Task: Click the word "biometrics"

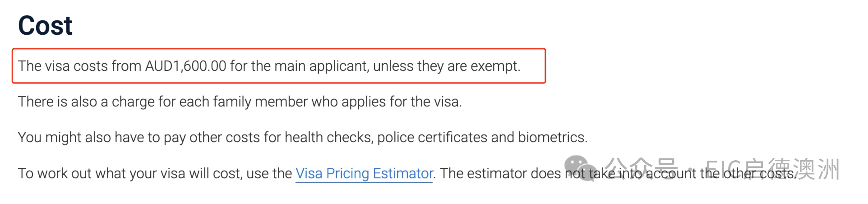Action: coord(552,137)
